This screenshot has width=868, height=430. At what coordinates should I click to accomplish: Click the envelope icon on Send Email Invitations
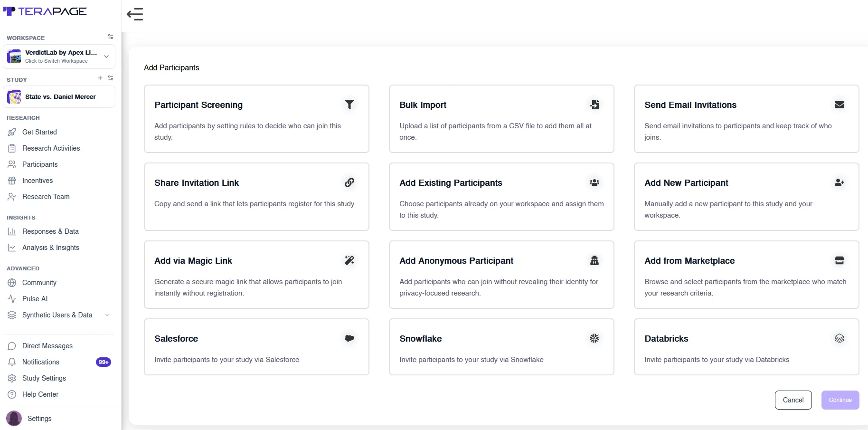click(840, 105)
